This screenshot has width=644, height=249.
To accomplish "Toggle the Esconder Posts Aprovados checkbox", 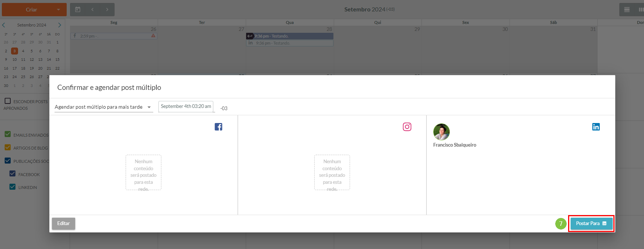I will (7, 101).
